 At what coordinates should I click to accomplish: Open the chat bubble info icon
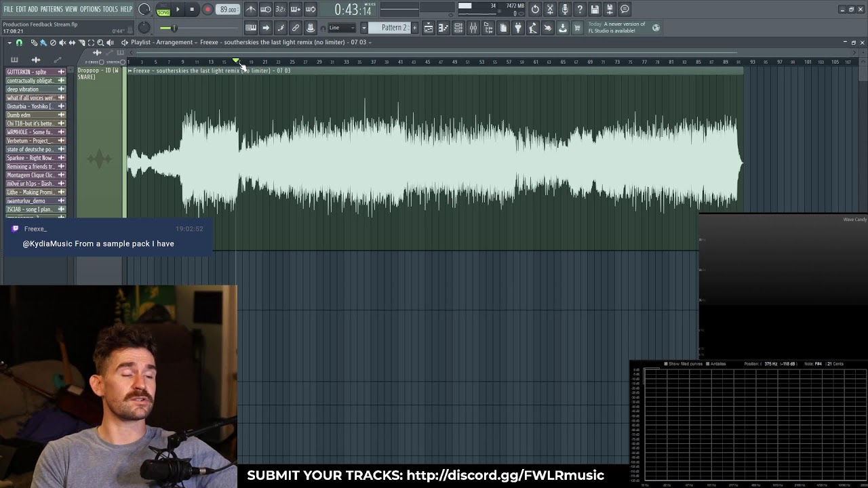click(x=625, y=9)
